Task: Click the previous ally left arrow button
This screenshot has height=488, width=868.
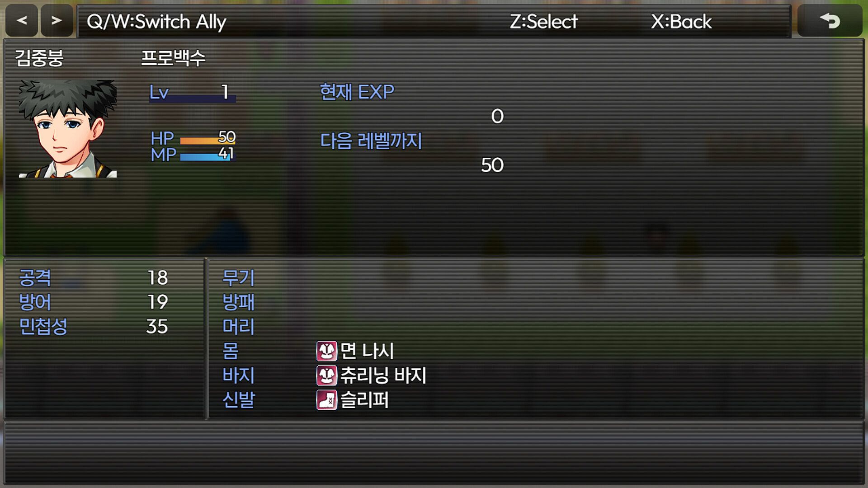Action: 22,20
